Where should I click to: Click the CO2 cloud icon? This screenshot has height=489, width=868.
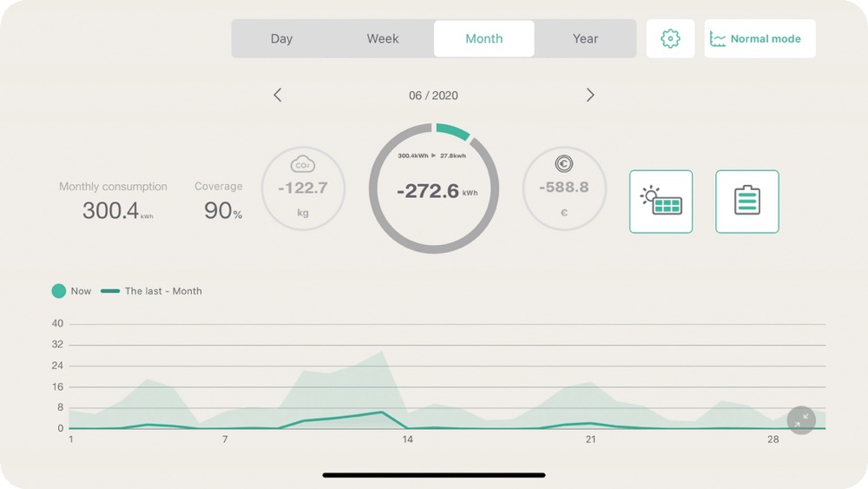[303, 164]
